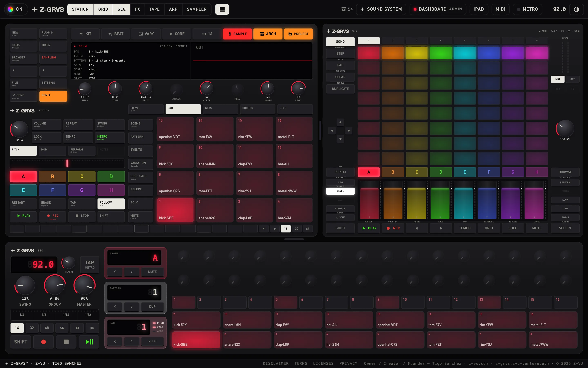Click the Station page-right arrow near 16
The image size is (588, 368).
275,229
